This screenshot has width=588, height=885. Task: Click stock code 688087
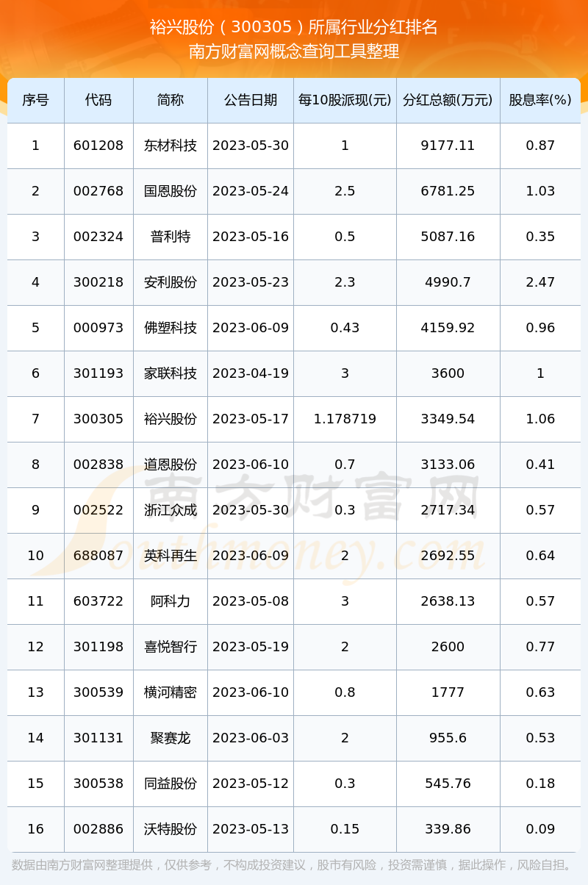point(98,556)
